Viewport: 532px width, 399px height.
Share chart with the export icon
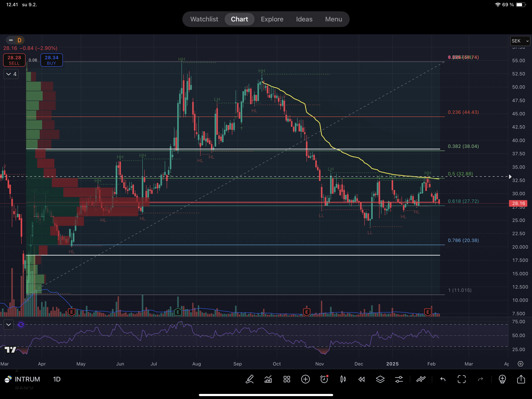[x=521, y=379]
